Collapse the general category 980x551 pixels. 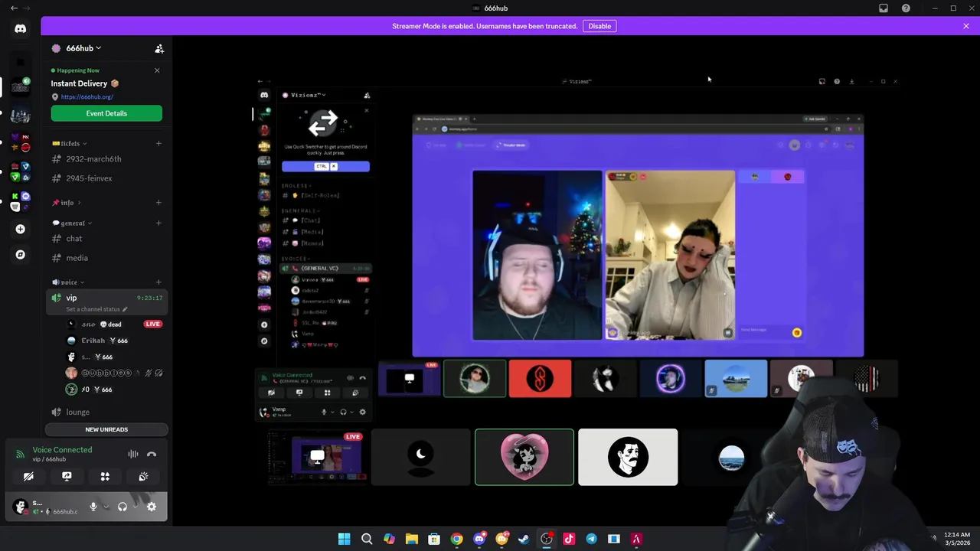(x=72, y=223)
